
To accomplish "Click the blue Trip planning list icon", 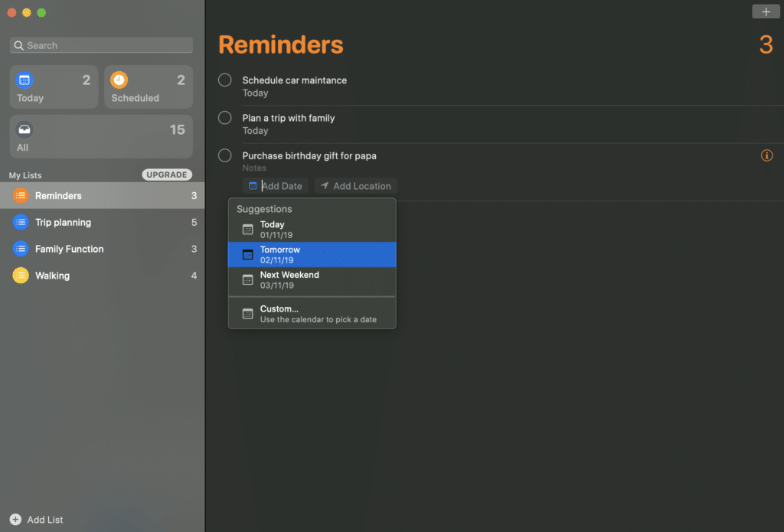I will click(x=21, y=222).
